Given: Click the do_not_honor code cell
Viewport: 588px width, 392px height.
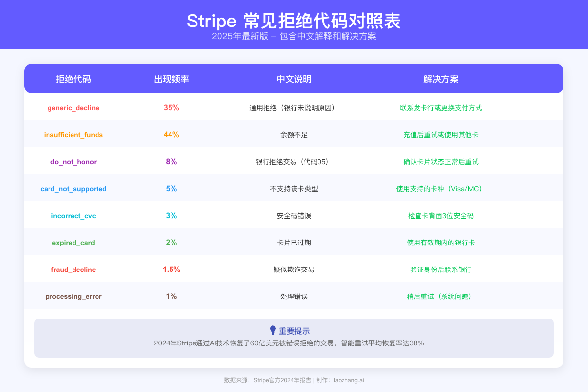Looking at the screenshot, I should click(x=73, y=162).
